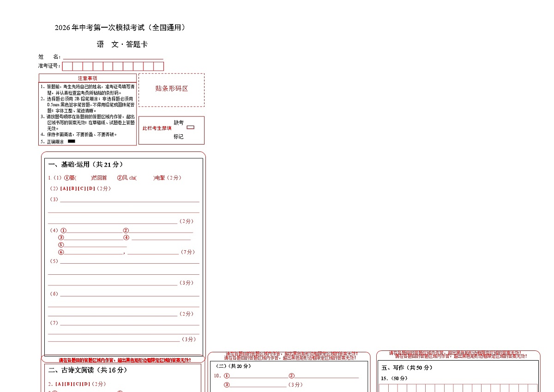Click the （7分） score mark of question (4)
The image size is (554, 392).
[188, 252]
